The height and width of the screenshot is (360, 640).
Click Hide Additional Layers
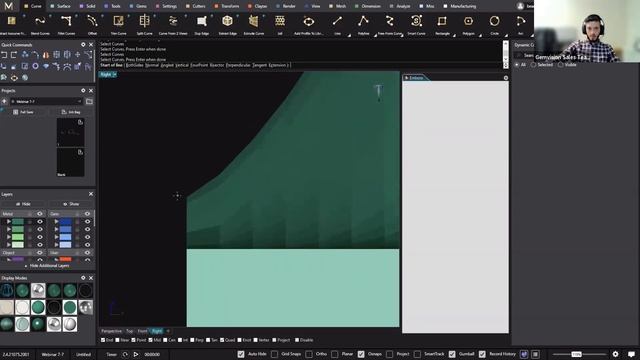point(47,266)
